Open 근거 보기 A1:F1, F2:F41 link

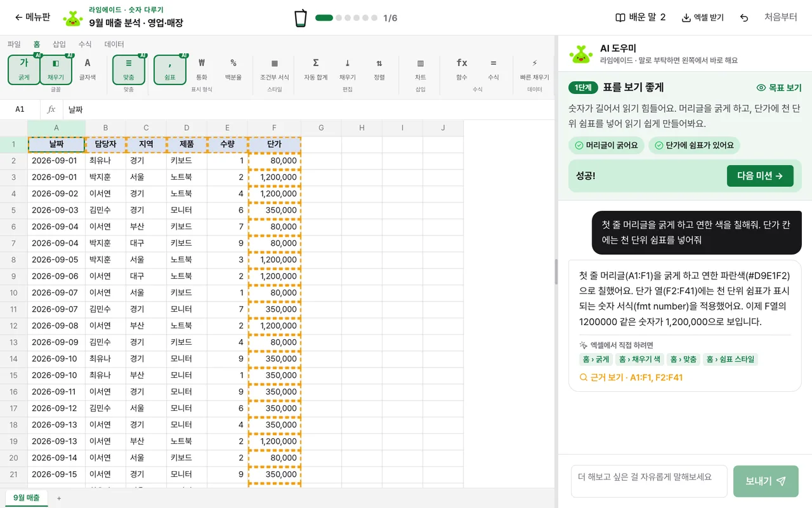[x=631, y=377]
